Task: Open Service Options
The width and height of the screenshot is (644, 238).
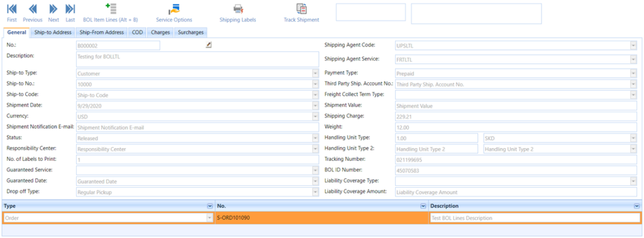Action: (174, 9)
